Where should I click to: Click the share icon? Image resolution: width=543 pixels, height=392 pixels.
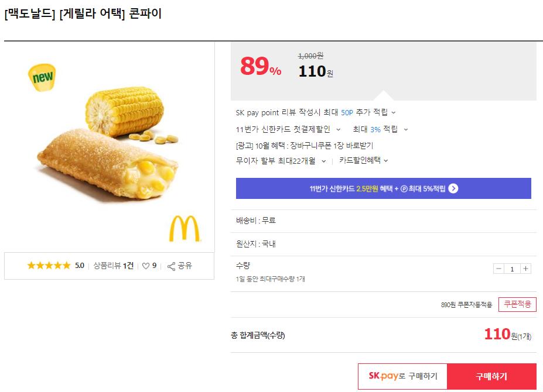172,266
